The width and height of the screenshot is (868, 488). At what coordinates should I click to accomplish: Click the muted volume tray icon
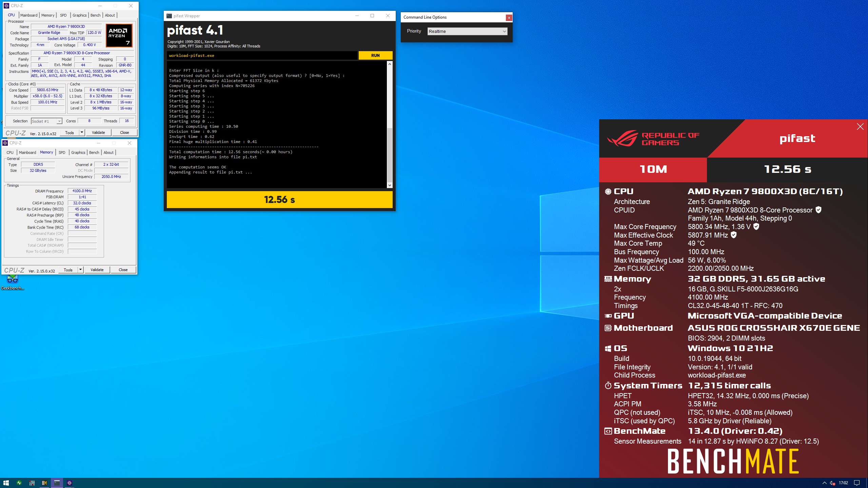(833, 483)
